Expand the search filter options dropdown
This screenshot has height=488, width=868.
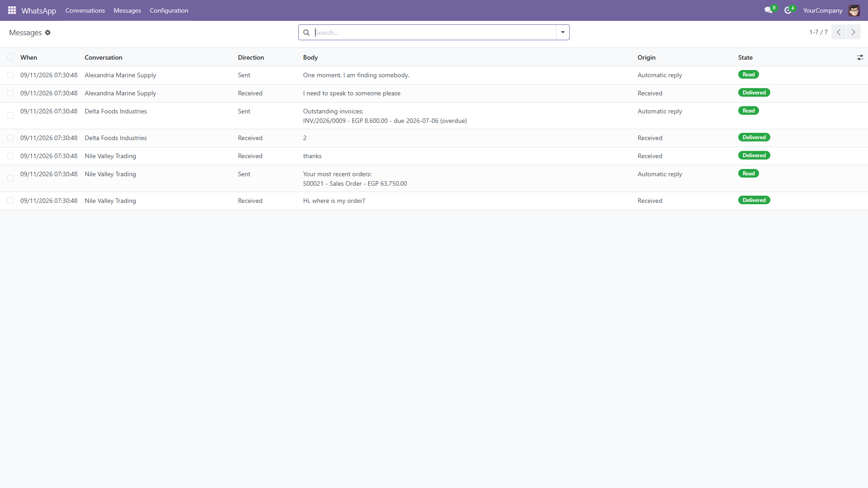click(x=563, y=33)
